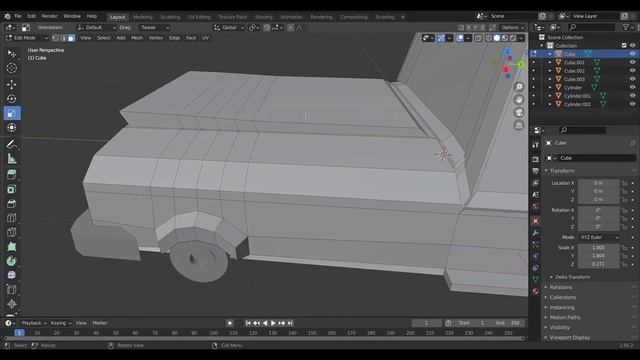Open the Vertex menu in viewport header

point(156,38)
